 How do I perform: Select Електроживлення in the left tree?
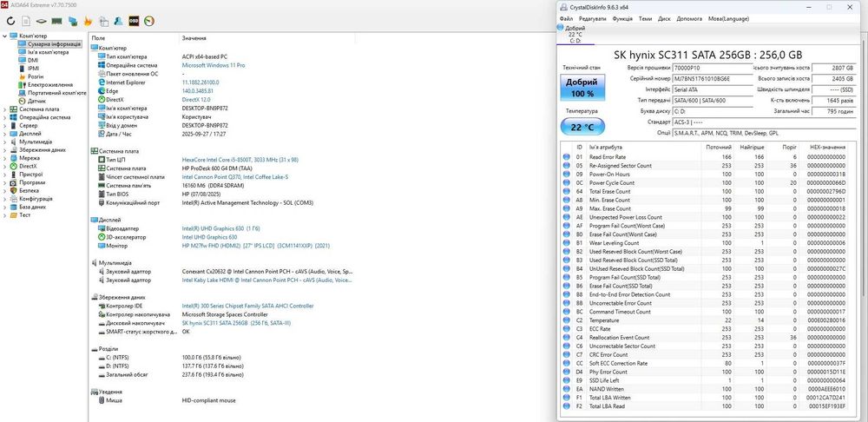coord(49,85)
